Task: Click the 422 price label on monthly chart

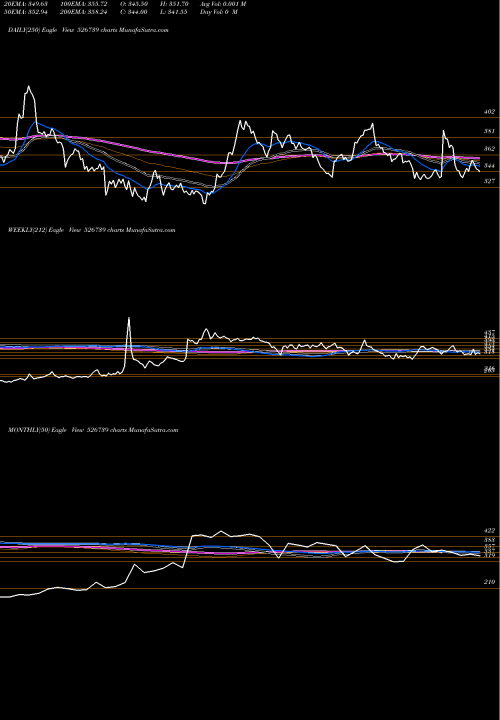Action: [x=489, y=530]
